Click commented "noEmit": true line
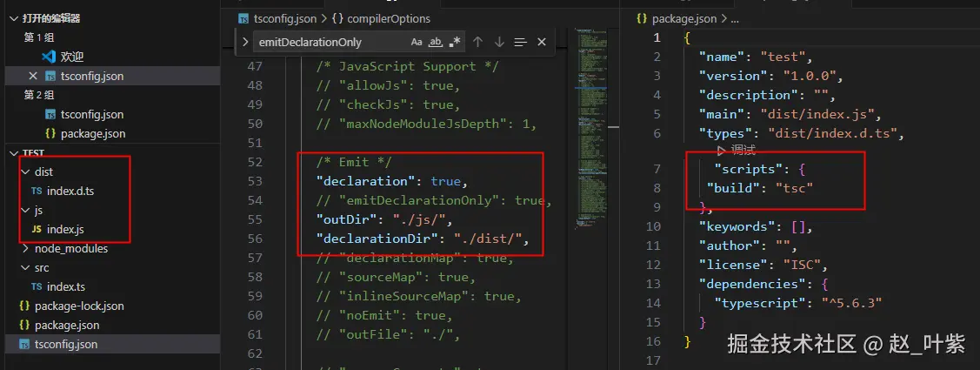The height and width of the screenshot is (370, 980). (384, 315)
